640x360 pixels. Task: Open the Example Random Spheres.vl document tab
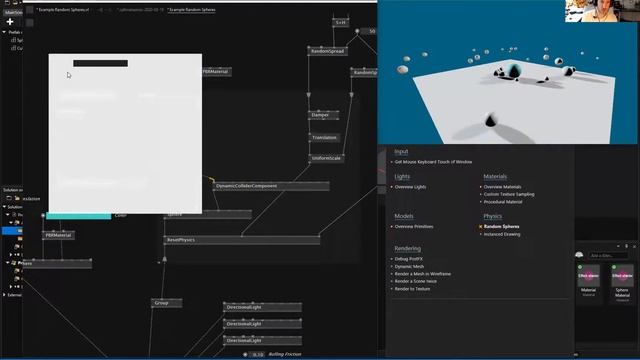click(x=63, y=9)
